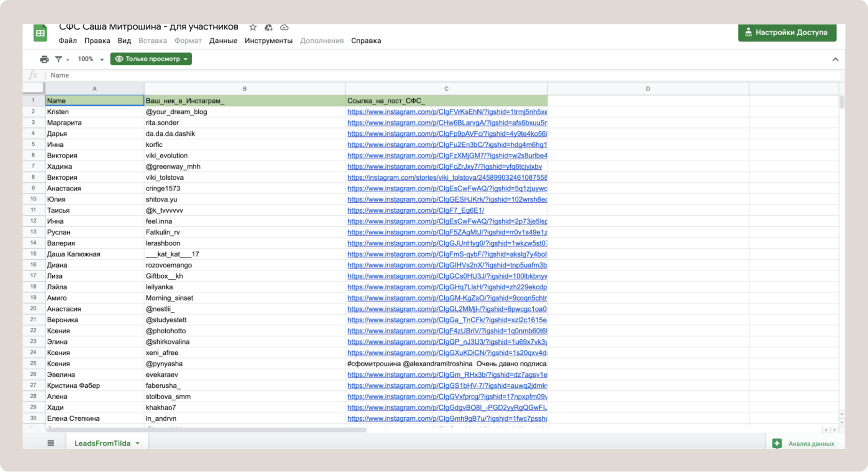868x472 pixels.
Task: Open the LeadsFromTilda sheet tab arrow menu
Action: [x=137, y=444]
